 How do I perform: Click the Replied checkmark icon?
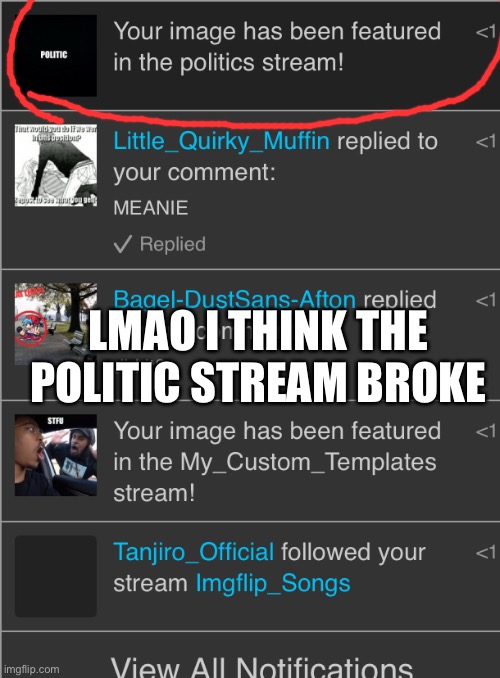[122, 244]
